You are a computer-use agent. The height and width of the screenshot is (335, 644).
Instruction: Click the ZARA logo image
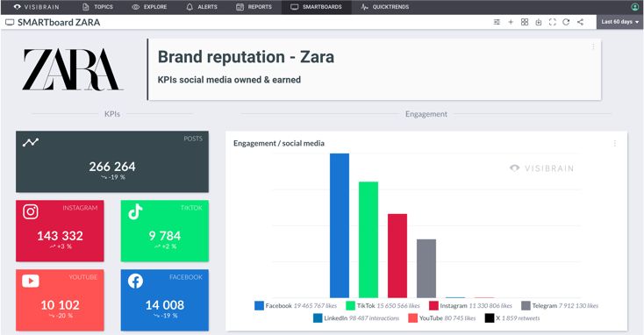coord(72,69)
